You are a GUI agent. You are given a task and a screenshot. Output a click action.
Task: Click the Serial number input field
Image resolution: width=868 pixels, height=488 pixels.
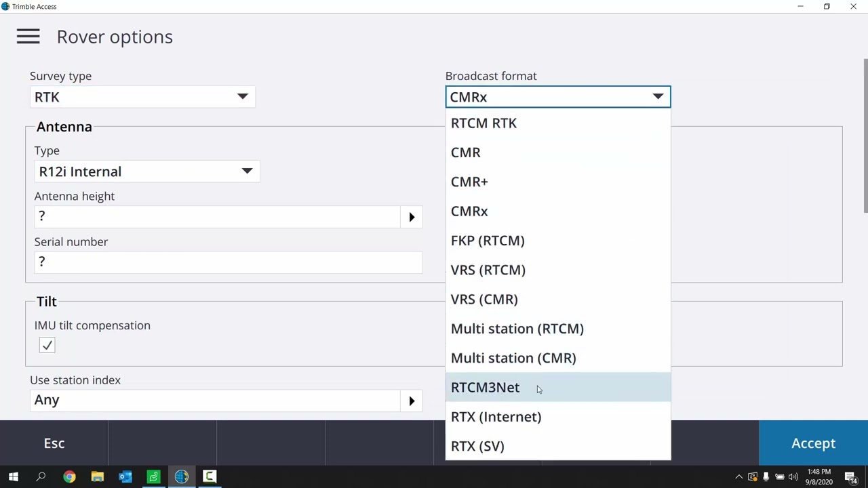pos(228,262)
